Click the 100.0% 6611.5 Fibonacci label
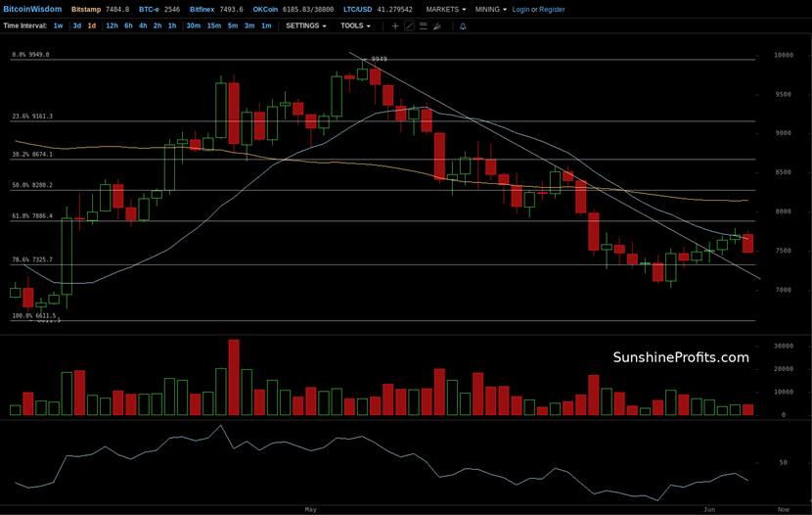812x515 pixels. click(x=34, y=315)
